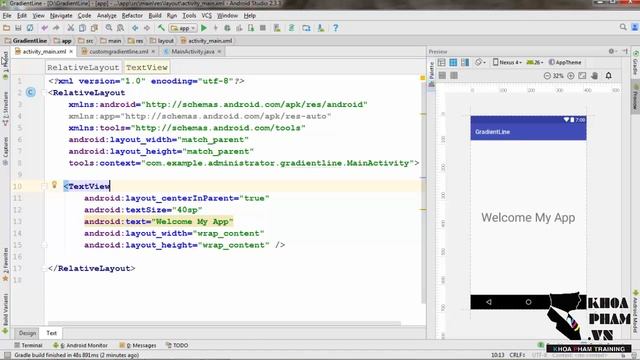The width and height of the screenshot is (640, 360).
Task: Open the Analyze menu
Action: pyautogui.click(x=107, y=16)
